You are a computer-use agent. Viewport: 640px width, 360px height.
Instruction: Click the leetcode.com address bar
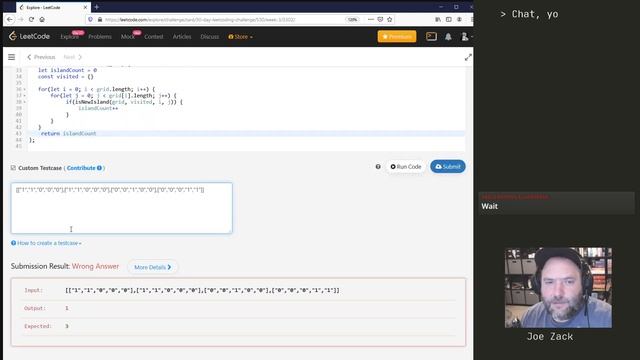pos(200,20)
